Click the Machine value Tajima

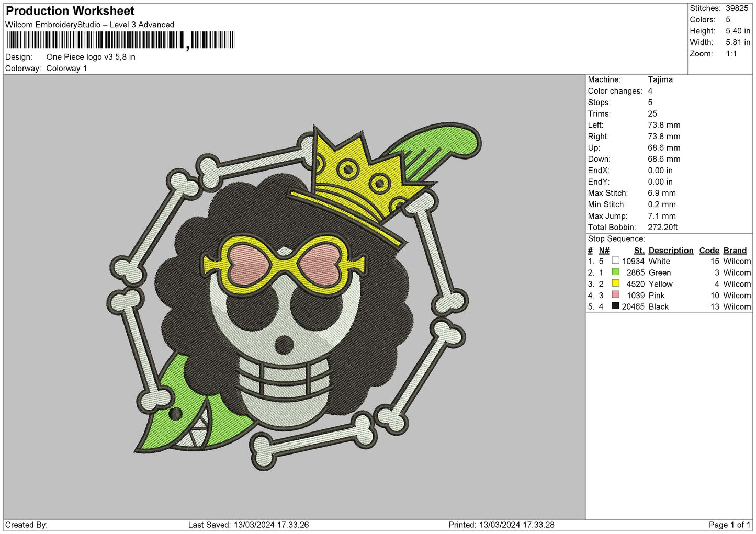coord(660,79)
